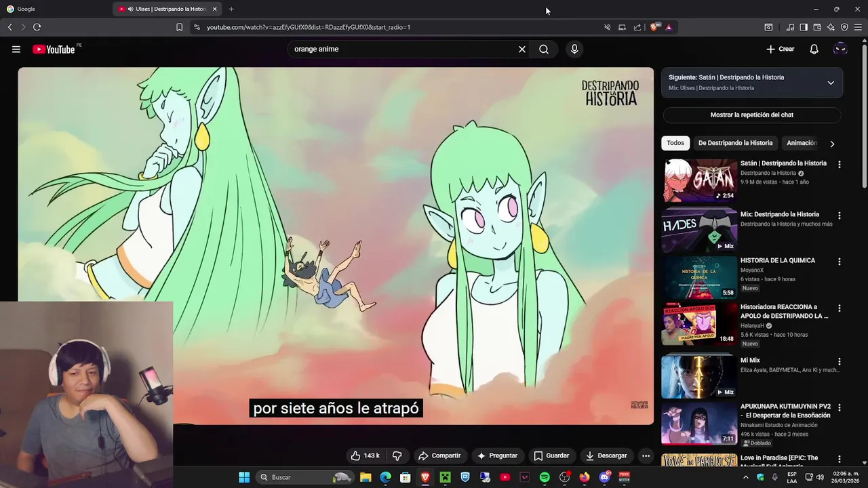Go to the YouTube home logo

54,49
